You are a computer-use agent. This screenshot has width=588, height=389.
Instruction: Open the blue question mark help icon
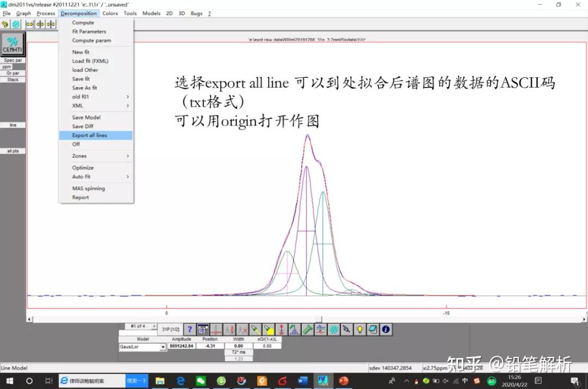[189, 329]
